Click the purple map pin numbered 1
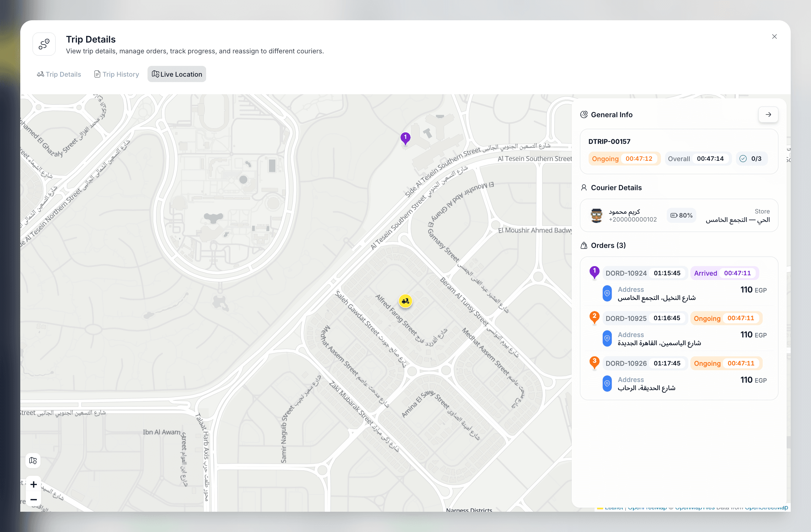Screen dimensions: 811x532 coord(405,138)
